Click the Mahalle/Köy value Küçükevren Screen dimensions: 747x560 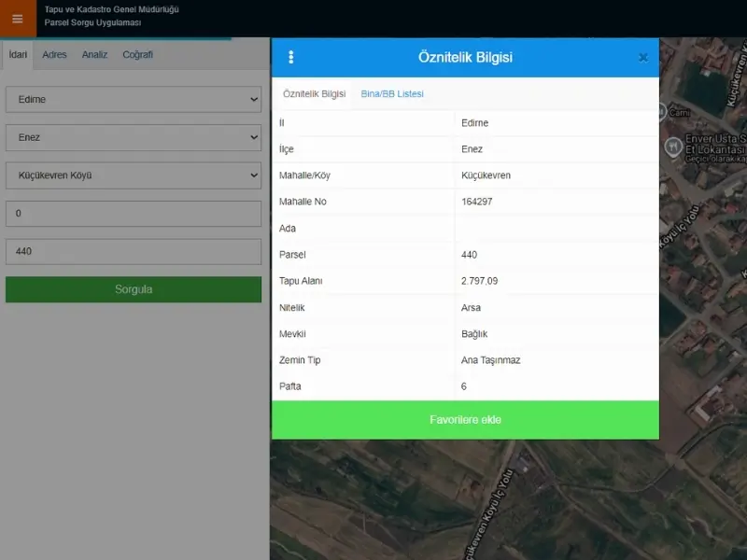(x=486, y=175)
